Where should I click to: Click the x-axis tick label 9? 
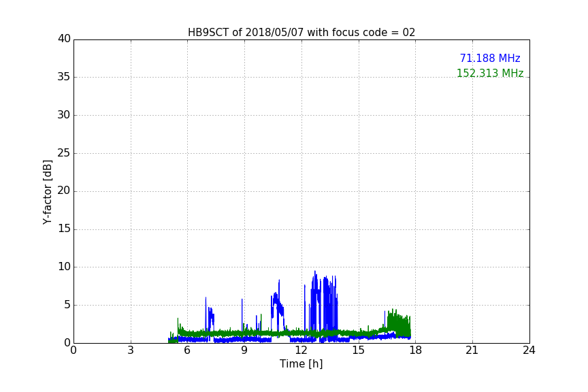coord(244,350)
